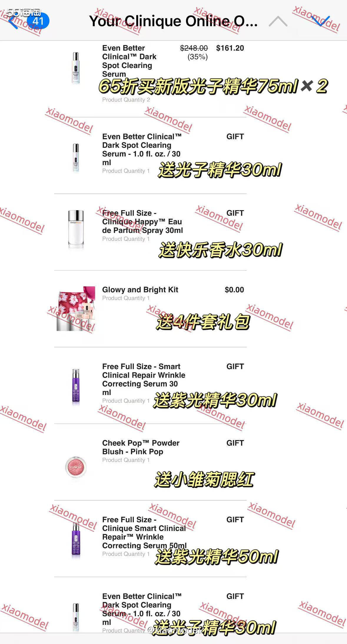Open Dark Spot Clearing Serum product image
Screen dimensions: 347x644
[x=76, y=68]
